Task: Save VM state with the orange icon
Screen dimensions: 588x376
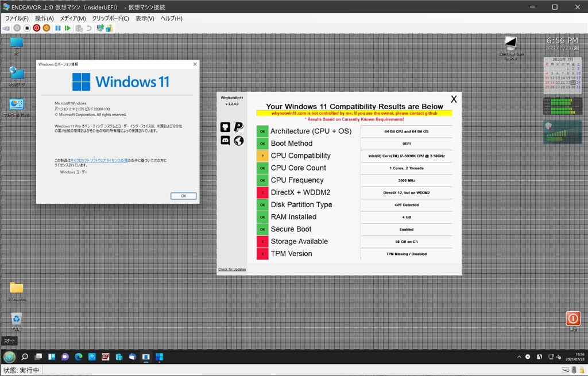Action: (x=47, y=28)
